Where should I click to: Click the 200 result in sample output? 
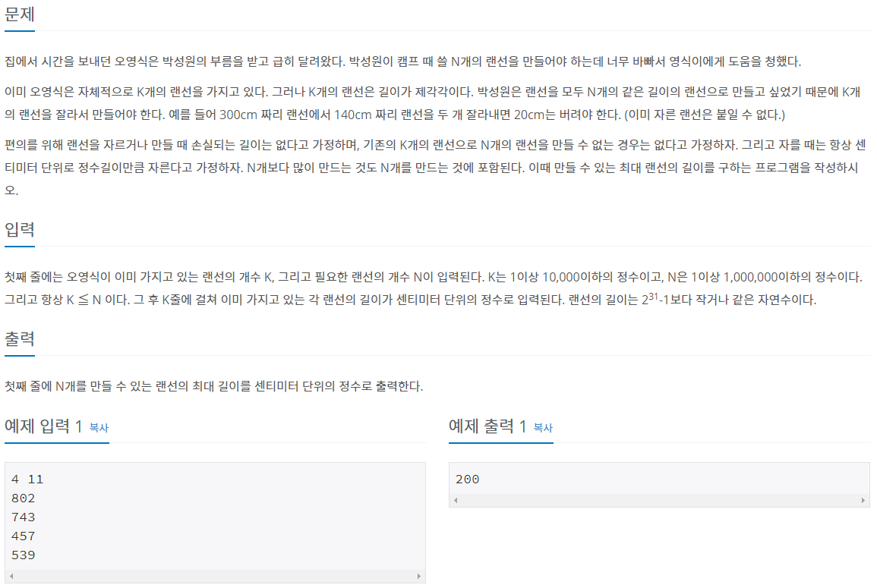coord(468,480)
